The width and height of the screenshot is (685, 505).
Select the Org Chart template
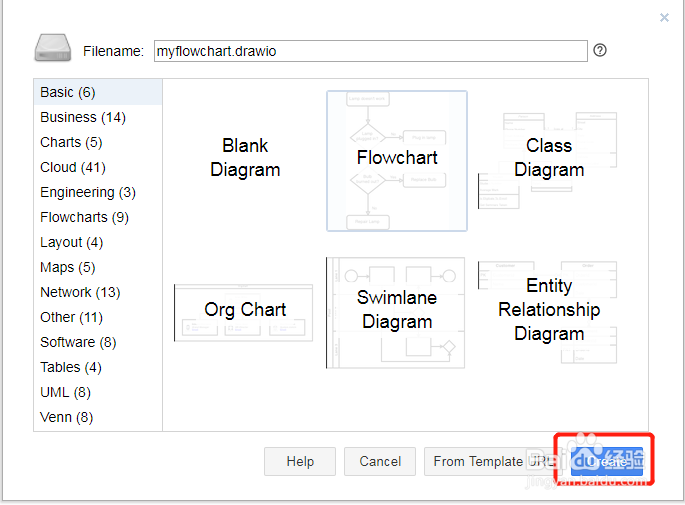coord(245,310)
